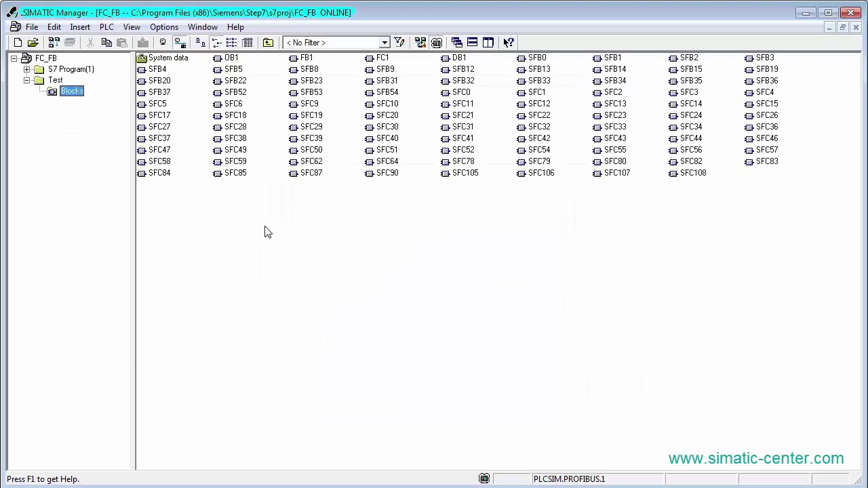Image resolution: width=868 pixels, height=488 pixels.
Task: Select the SFC90 block
Action: click(382, 173)
